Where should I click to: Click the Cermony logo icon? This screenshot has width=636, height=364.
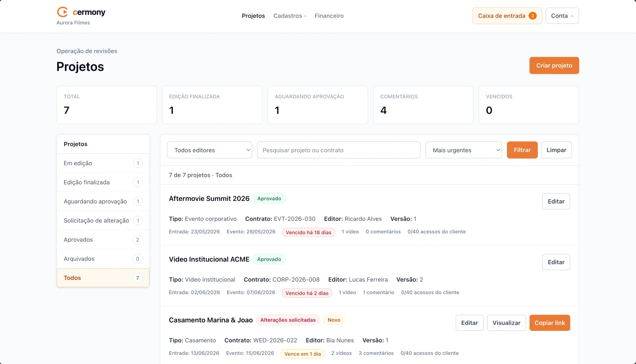(x=63, y=12)
